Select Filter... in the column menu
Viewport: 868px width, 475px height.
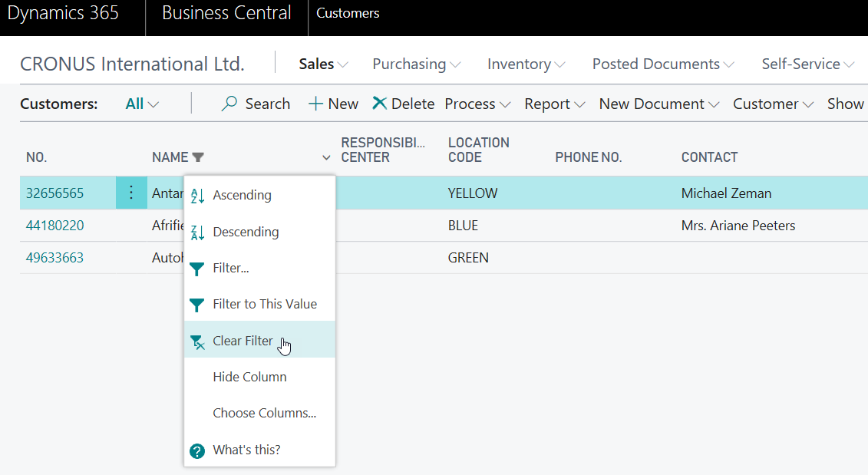pos(259,268)
